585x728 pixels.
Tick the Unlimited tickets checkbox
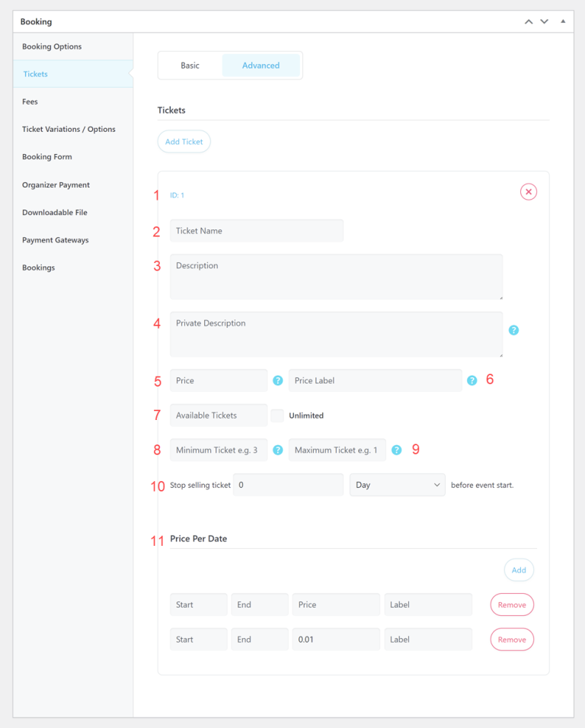click(277, 415)
